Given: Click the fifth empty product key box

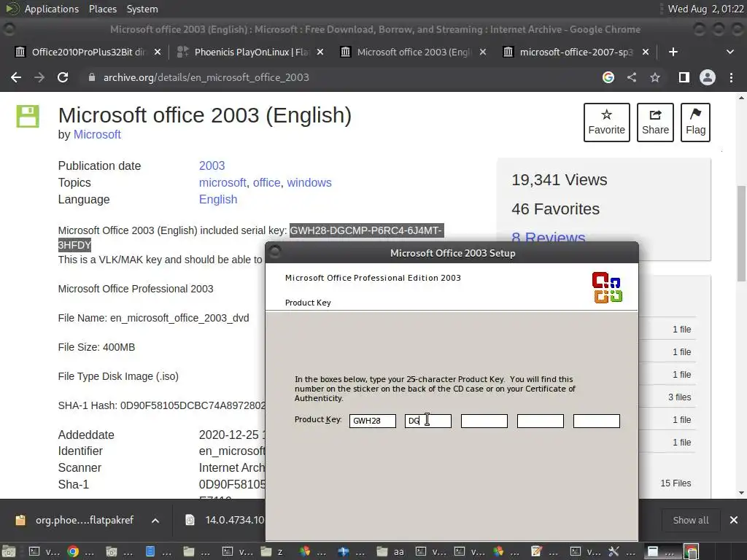Looking at the screenshot, I should pyautogui.click(x=597, y=421).
